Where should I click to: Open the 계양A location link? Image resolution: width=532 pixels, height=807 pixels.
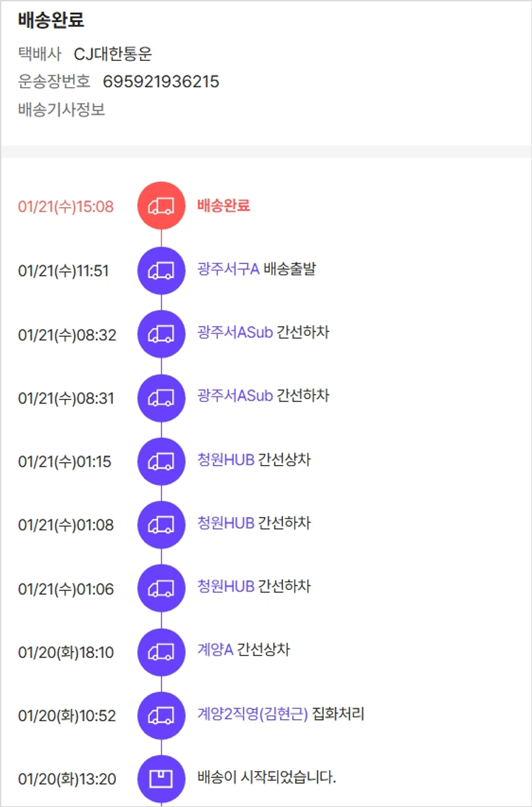tap(215, 650)
